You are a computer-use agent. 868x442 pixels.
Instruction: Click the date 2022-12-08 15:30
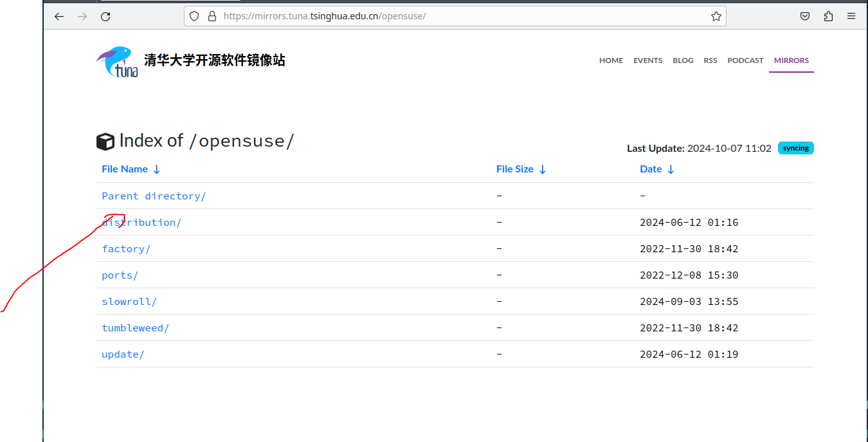[x=689, y=275]
